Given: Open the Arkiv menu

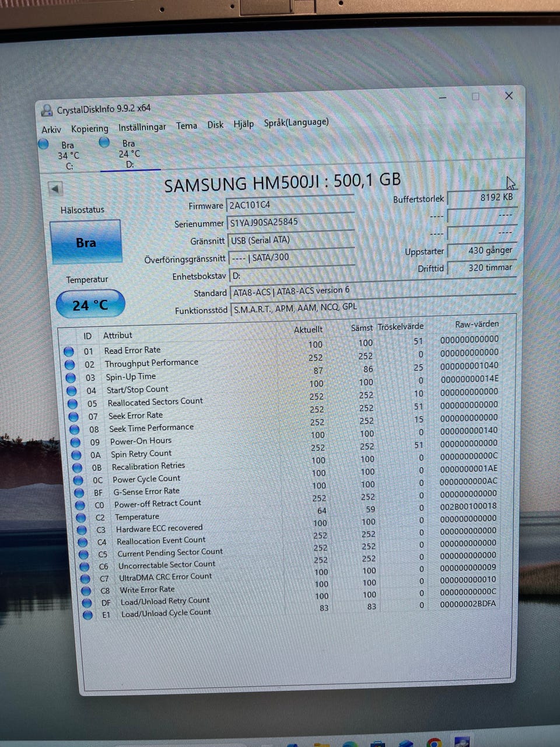Looking at the screenshot, I should pos(51,130).
